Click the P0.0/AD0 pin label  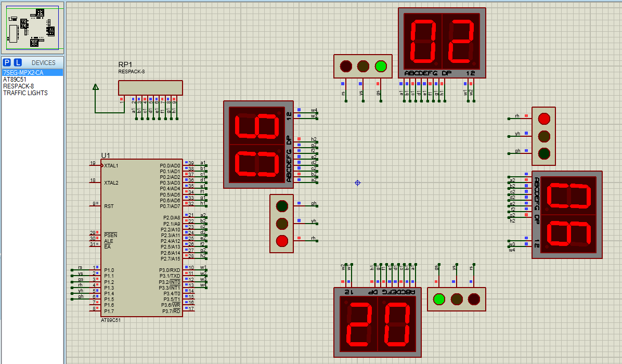click(x=170, y=166)
